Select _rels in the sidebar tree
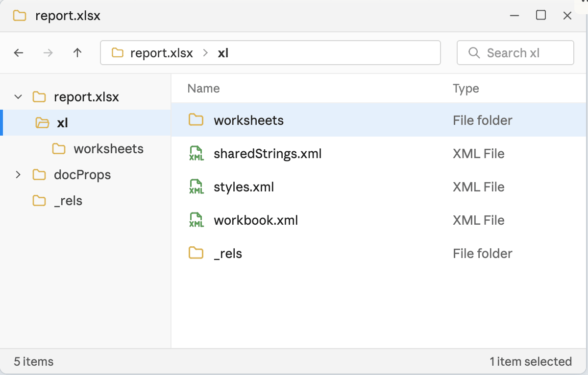Screen dimensions: 588x375 pos(68,201)
